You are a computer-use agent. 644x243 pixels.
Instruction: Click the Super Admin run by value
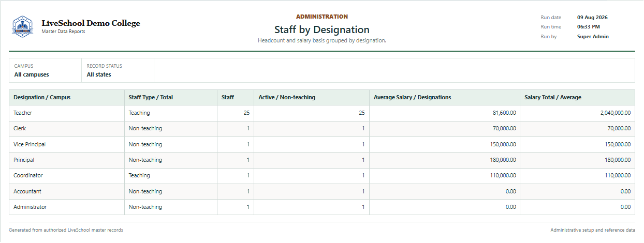click(x=593, y=37)
